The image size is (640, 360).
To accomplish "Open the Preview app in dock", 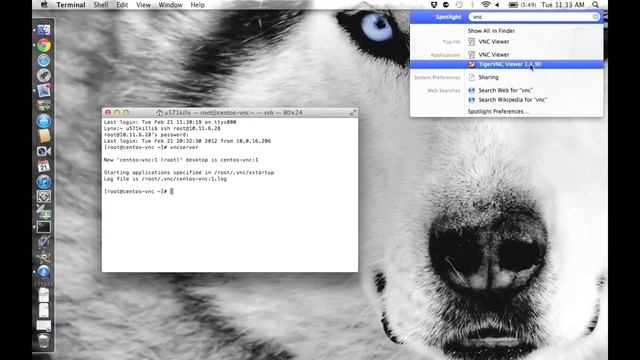I will [x=44, y=91].
